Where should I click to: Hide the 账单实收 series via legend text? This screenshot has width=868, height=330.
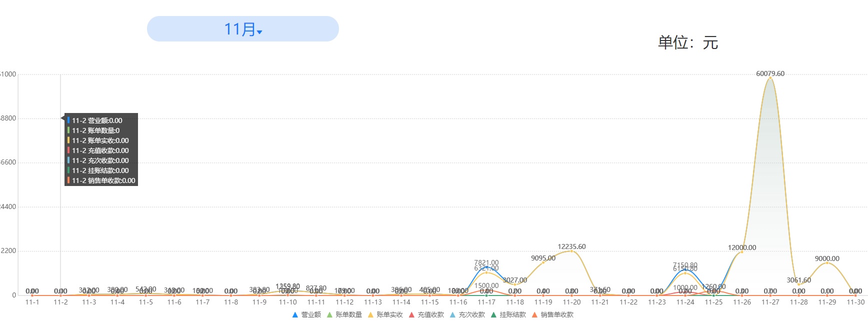pyautogui.click(x=389, y=315)
